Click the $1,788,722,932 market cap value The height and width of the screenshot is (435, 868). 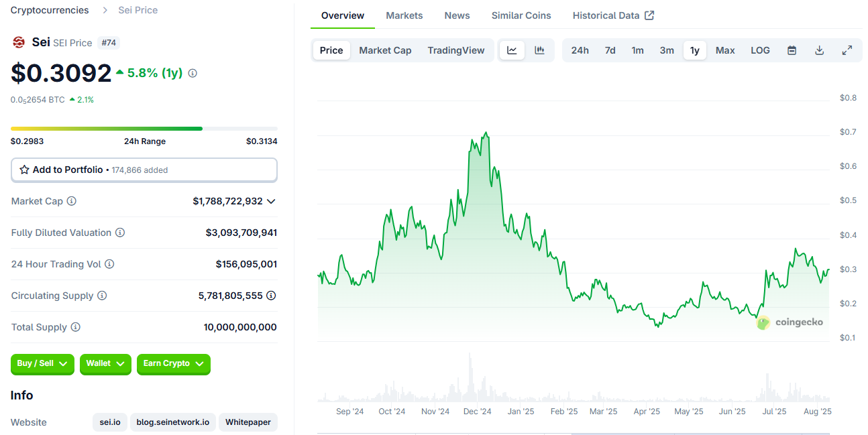point(227,201)
